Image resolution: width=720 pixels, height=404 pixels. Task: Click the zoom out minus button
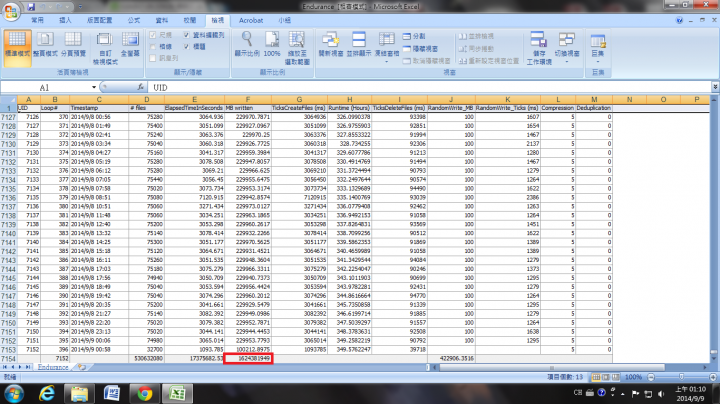tap(651, 377)
